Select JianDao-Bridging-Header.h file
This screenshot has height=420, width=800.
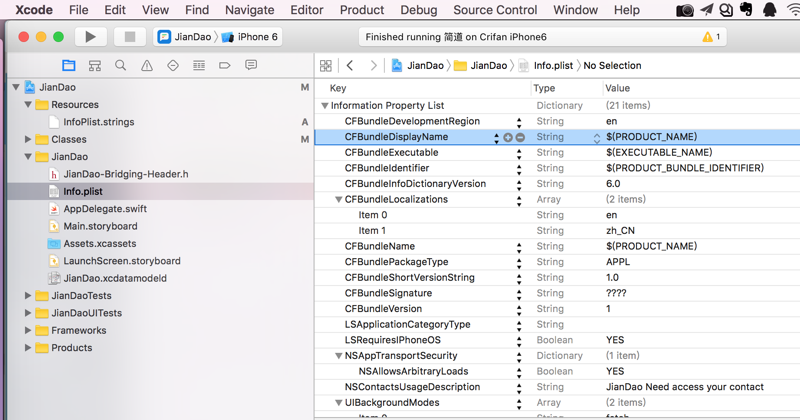(x=126, y=174)
